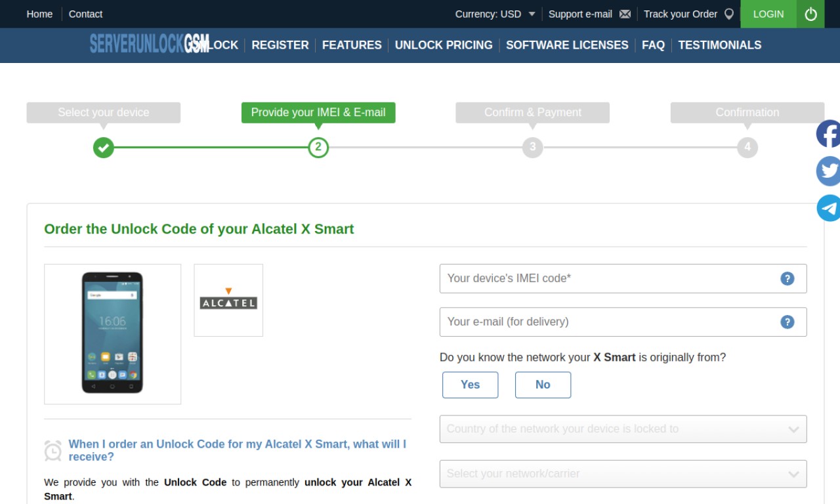Click the Alcatel X Smart phone thumbnail
Image resolution: width=840 pixels, height=504 pixels.
click(112, 334)
